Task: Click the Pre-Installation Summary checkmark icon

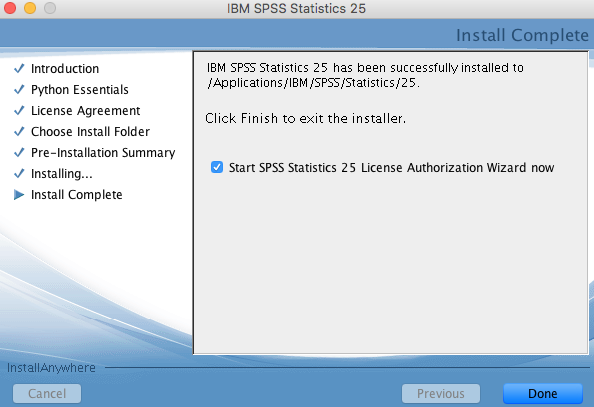Action: [x=19, y=152]
